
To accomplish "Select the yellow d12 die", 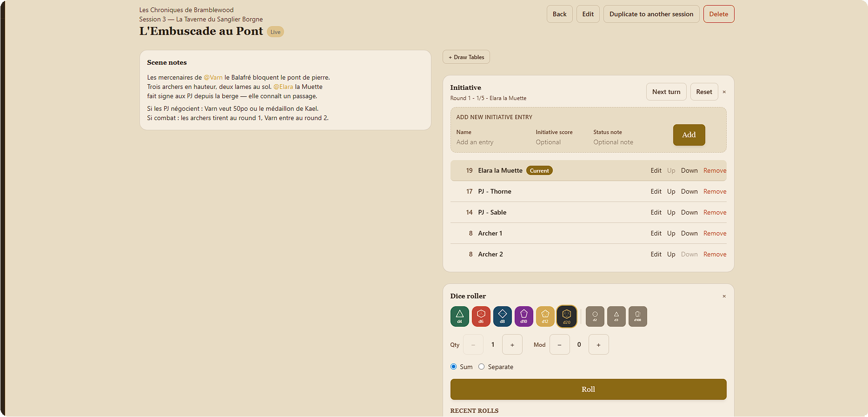I will click(545, 316).
